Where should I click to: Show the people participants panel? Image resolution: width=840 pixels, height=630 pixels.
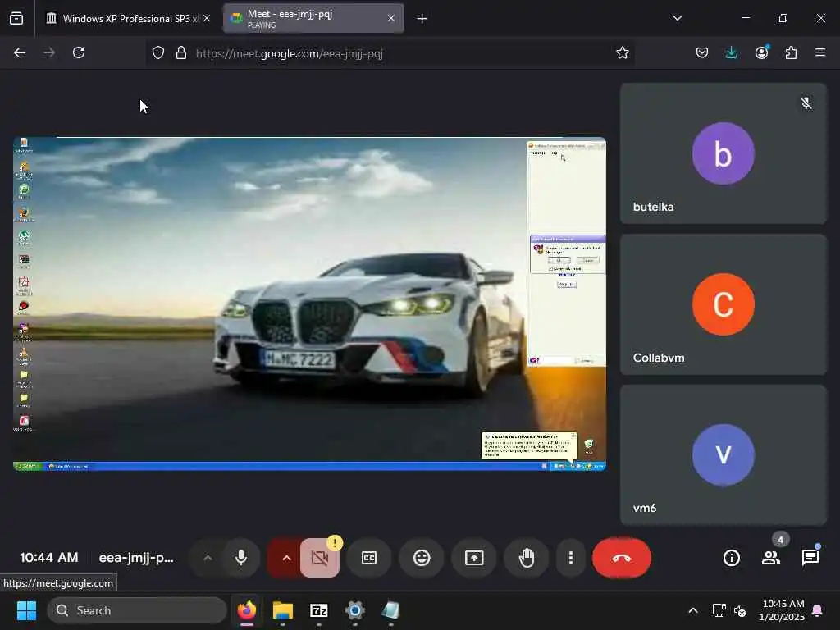point(771,558)
